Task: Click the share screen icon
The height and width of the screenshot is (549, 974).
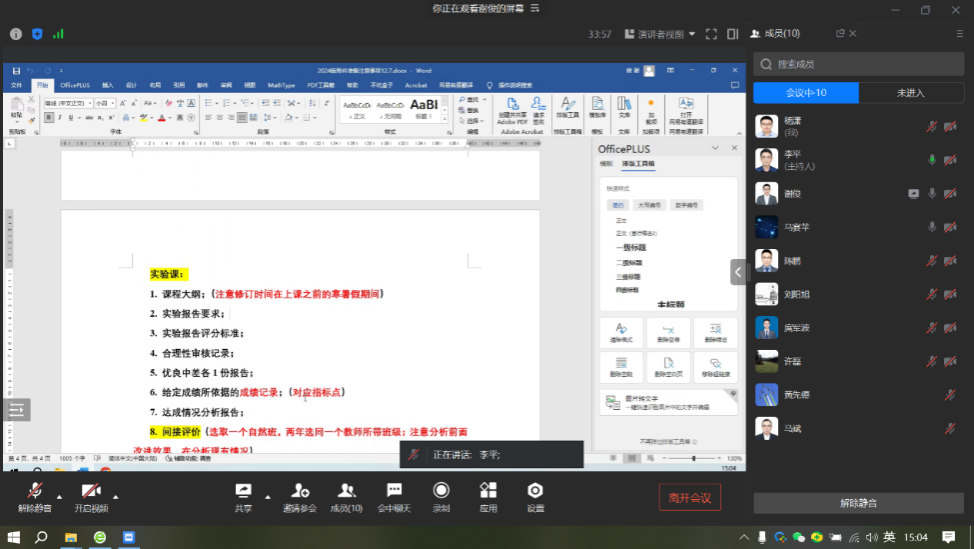Action: [x=243, y=490]
